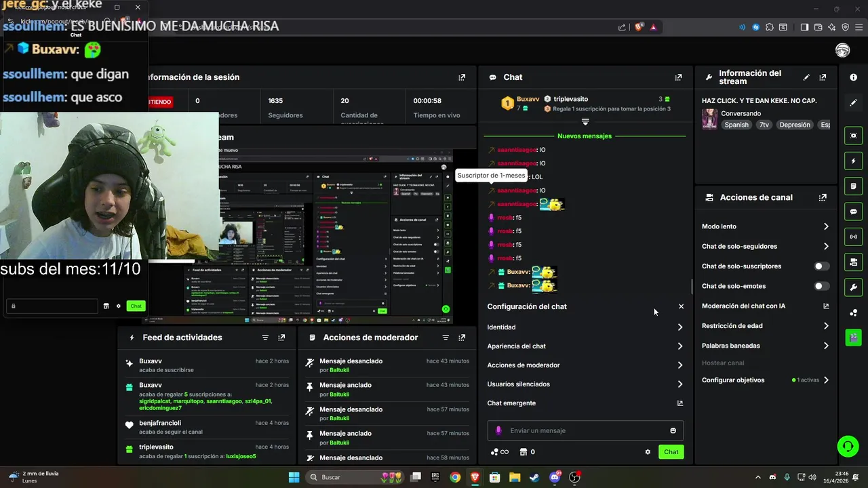This screenshot has height=488, width=868.
Task: Open OBS Studio from the taskbar
Action: click(574, 477)
